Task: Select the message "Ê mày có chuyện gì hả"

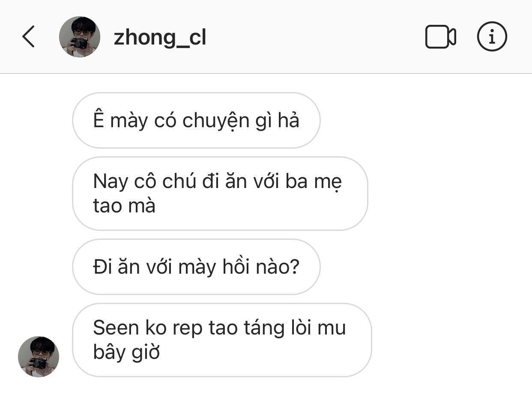Action: 196,120
